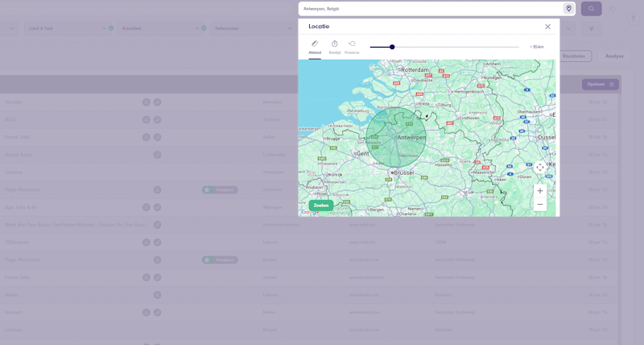Switch to the Provincie tab

[x=352, y=47]
